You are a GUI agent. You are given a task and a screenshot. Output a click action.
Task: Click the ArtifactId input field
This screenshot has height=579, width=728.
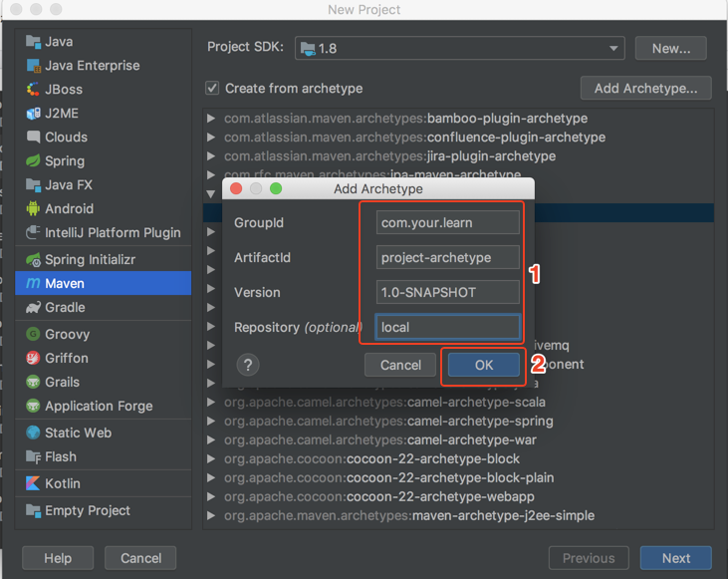point(447,257)
